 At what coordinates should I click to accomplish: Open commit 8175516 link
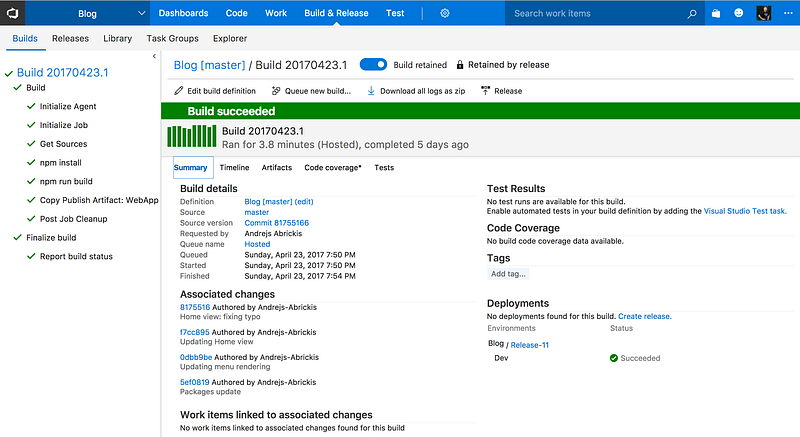click(x=195, y=307)
